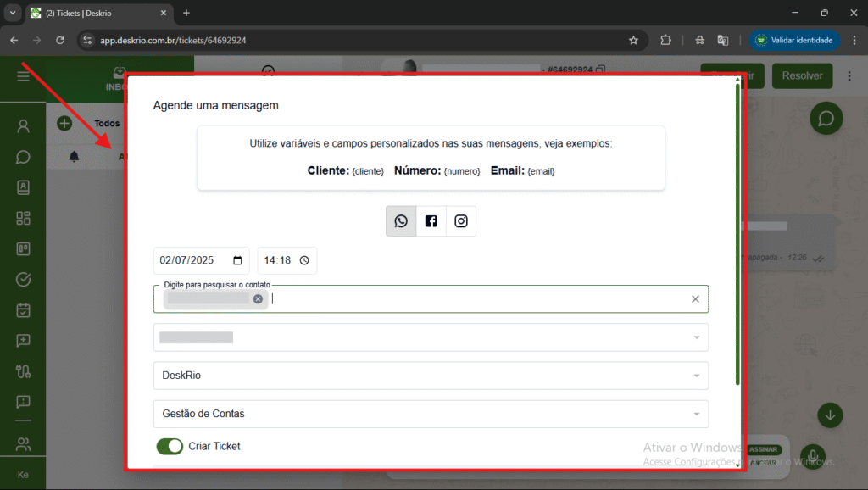
Task: Click the green plus new ticket button
Action: pyautogui.click(x=64, y=123)
